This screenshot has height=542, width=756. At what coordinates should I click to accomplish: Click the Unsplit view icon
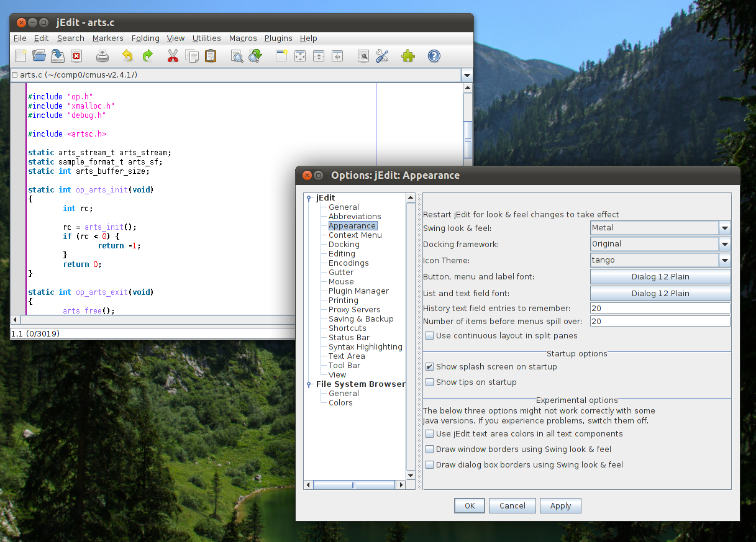[300, 56]
